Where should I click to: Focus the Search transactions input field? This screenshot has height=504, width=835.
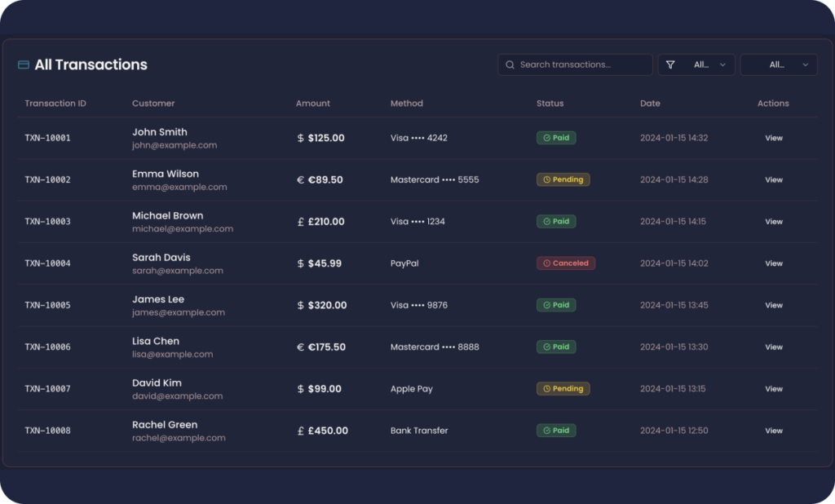pos(575,64)
